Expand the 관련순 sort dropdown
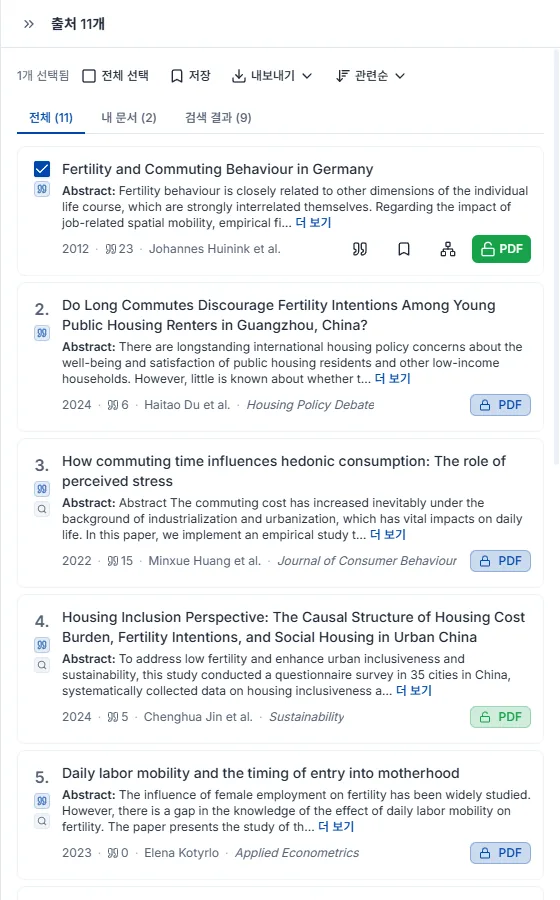The width and height of the screenshot is (560, 900). [x=371, y=76]
